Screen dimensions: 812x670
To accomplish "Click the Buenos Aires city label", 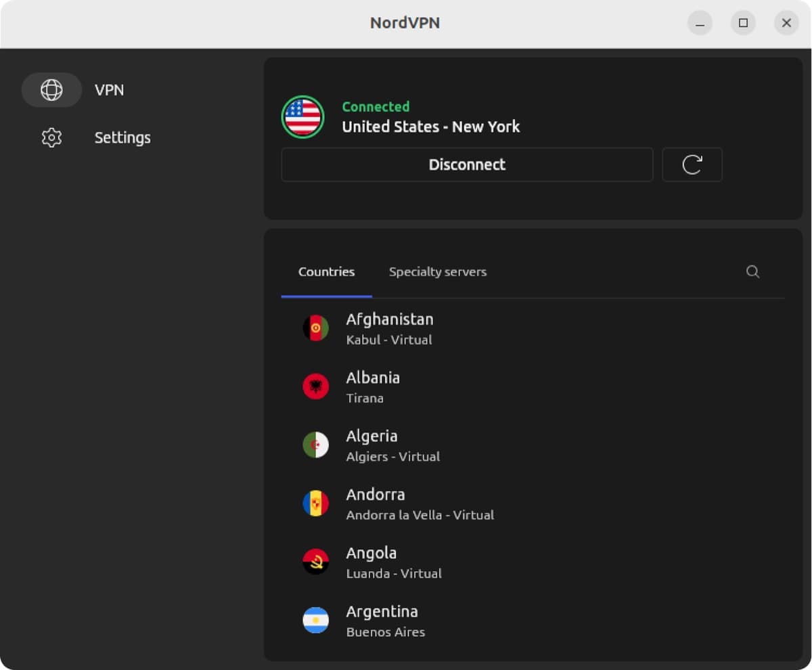I will [386, 632].
